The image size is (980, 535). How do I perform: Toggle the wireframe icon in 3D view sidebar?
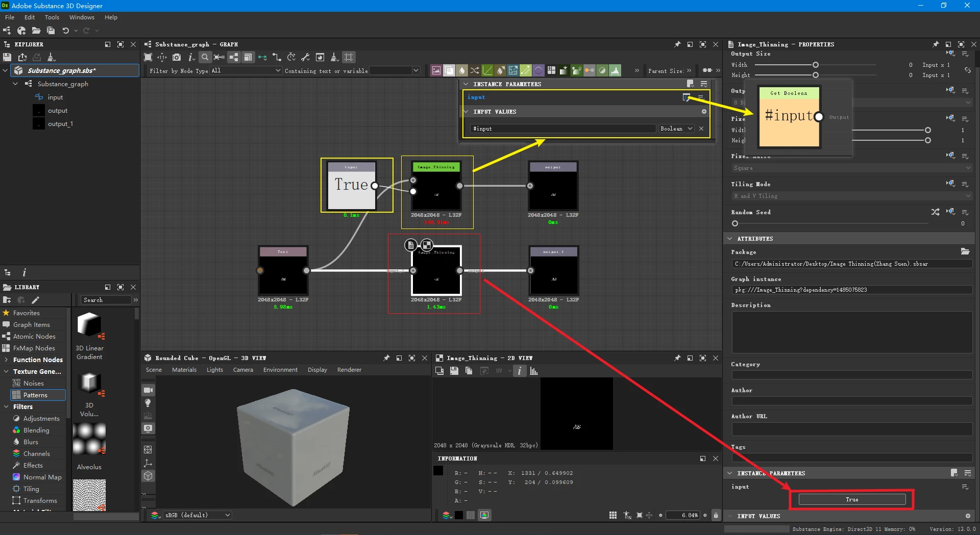click(148, 450)
